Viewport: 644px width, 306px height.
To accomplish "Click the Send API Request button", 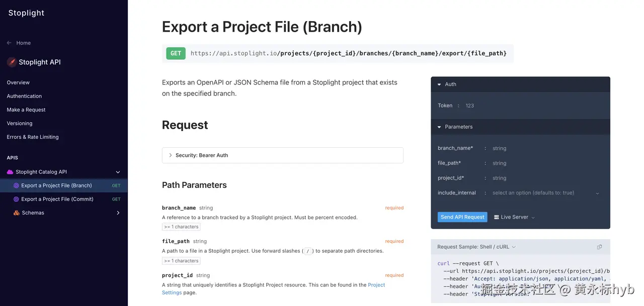I will point(462,217).
